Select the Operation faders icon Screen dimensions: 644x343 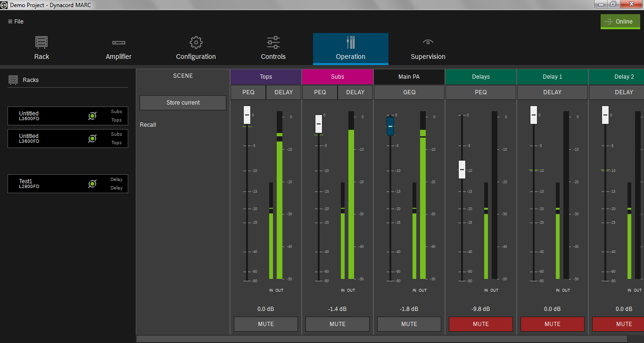click(x=350, y=42)
